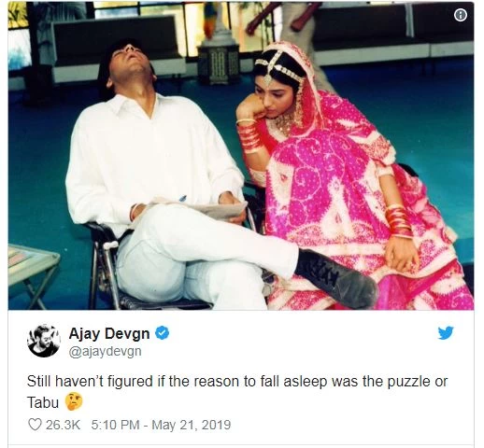Click the red bangles on the wrist
484x448 pixels.
pos(400,222)
